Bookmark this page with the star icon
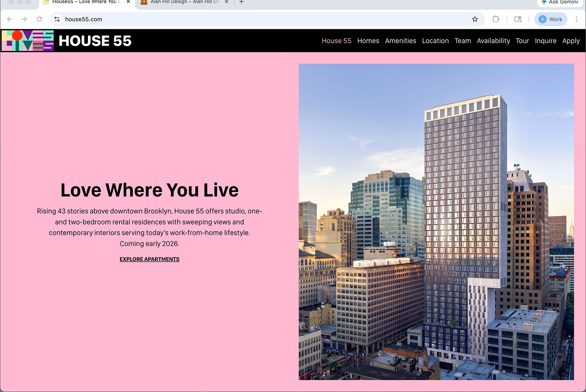The image size is (586, 392). pos(475,19)
